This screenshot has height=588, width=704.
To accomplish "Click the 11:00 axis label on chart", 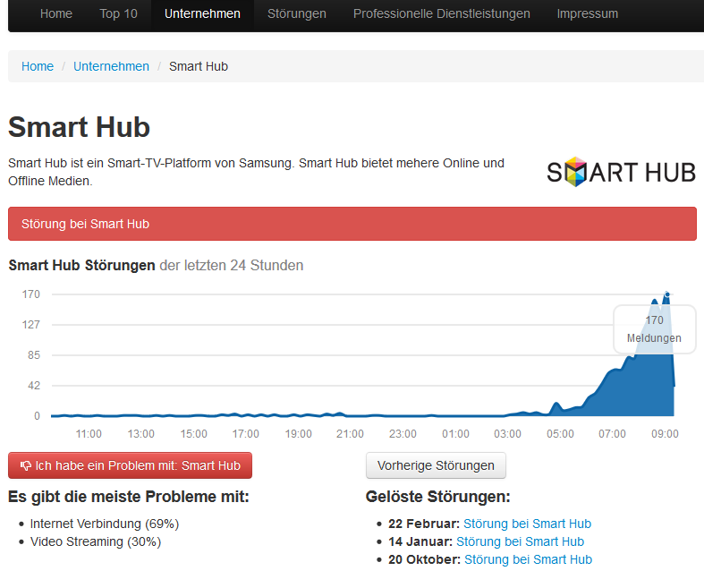I will tap(89, 434).
